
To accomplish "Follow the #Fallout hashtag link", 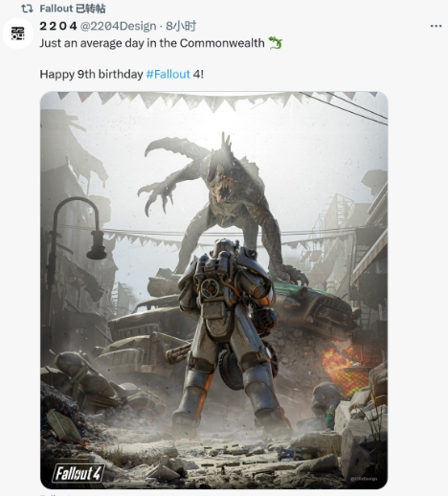I will point(168,75).
